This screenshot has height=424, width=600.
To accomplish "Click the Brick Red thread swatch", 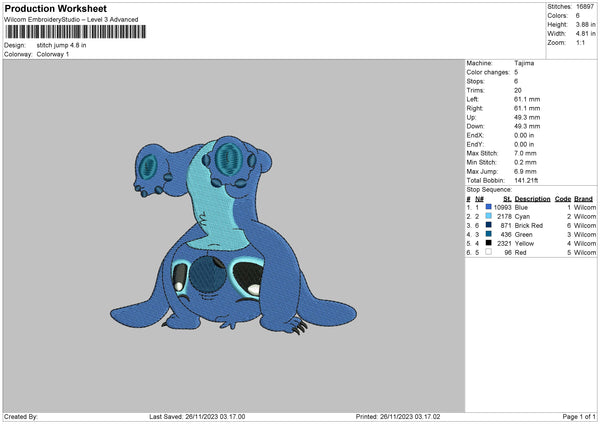I will tap(488, 225).
